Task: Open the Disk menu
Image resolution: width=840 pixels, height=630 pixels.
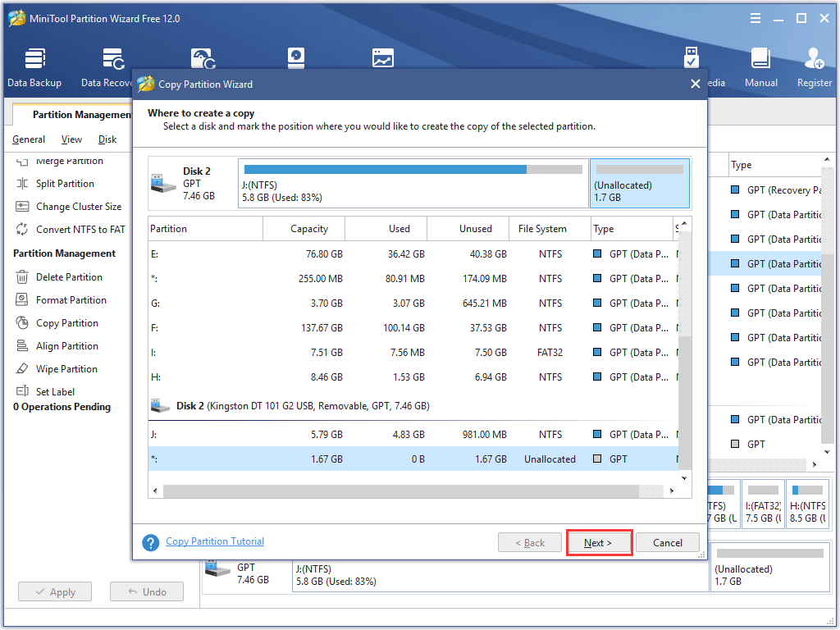Action: [x=107, y=139]
